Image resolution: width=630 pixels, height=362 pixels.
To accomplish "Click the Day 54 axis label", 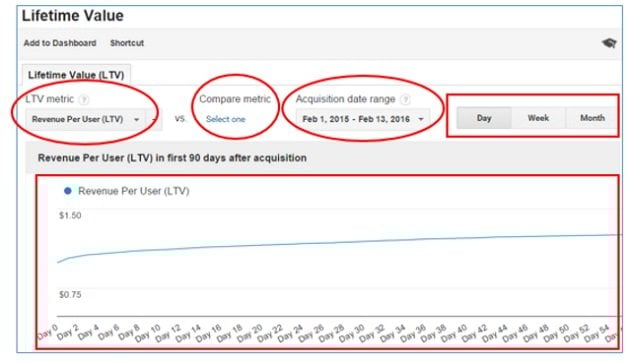I will [597, 333].
